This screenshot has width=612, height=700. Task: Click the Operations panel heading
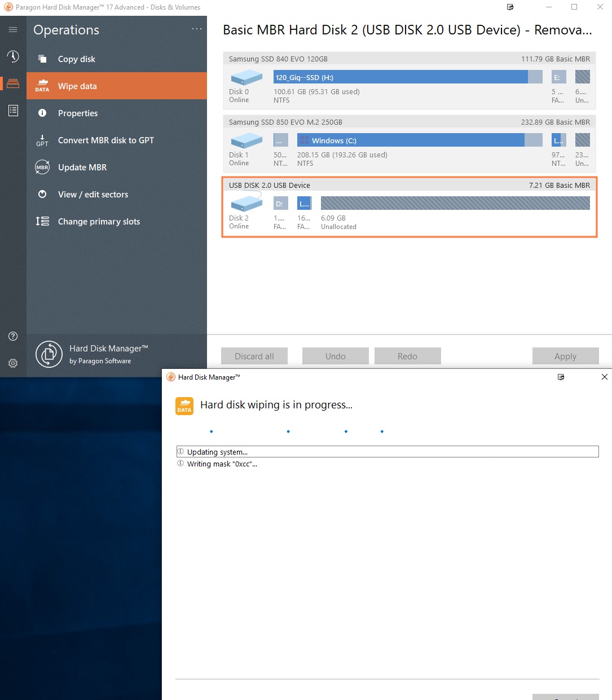(66, 30)
